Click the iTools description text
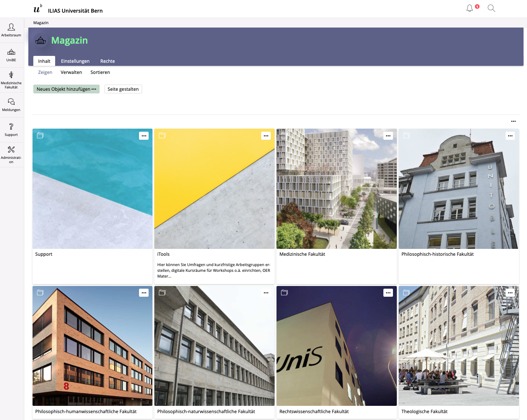The image size is (527, 420). tap(214, 270)
